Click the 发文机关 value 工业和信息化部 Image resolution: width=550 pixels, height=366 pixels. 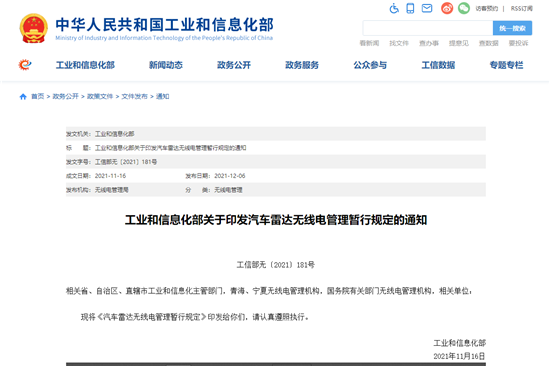(115, 134)
